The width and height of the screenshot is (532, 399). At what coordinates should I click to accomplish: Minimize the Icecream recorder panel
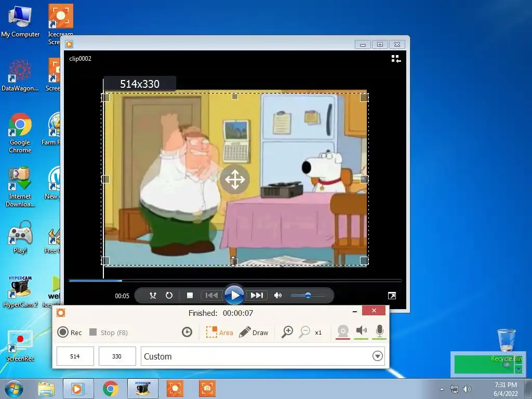pyautogui.click(x=354, y=311)
